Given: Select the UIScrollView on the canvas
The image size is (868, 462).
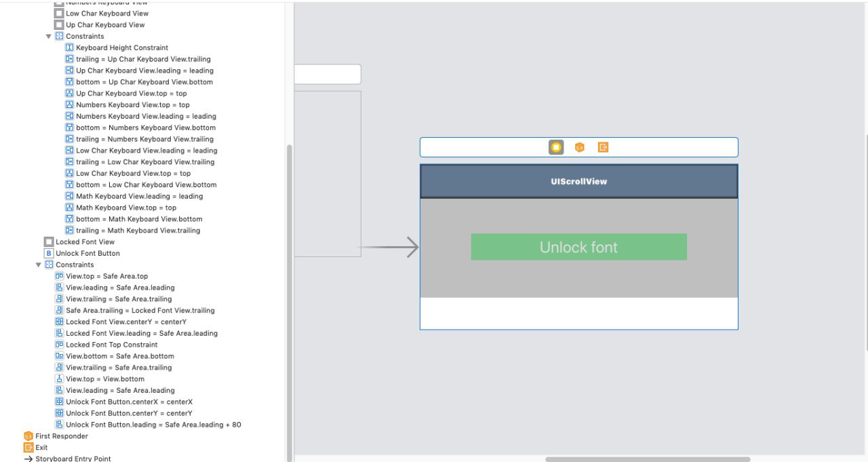Looking at the screenshot, I should tap(578, 182).
